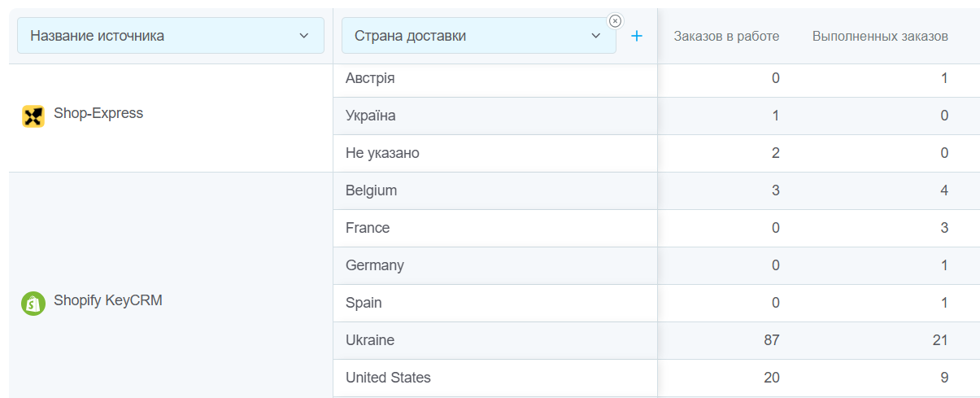Remove the Страна доставки grouping
This screenshot has width=980, height=398.
(x=616, y=20)
